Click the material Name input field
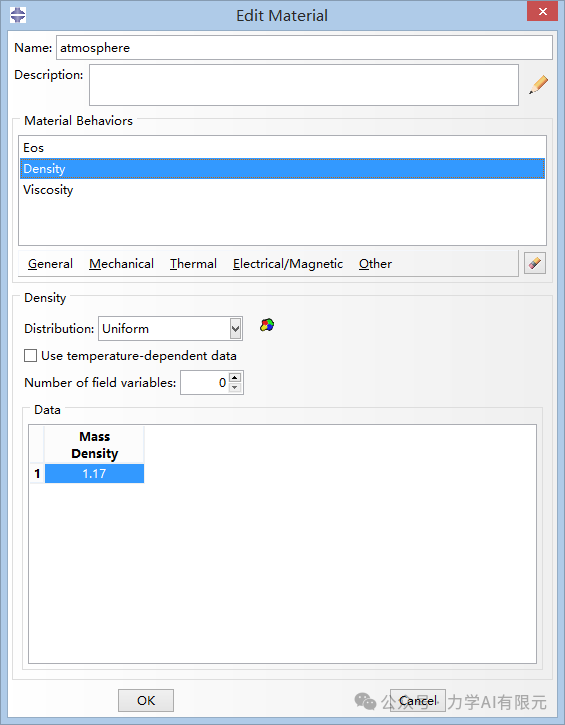This screenshot has width=565, height=725. [304, 48]
